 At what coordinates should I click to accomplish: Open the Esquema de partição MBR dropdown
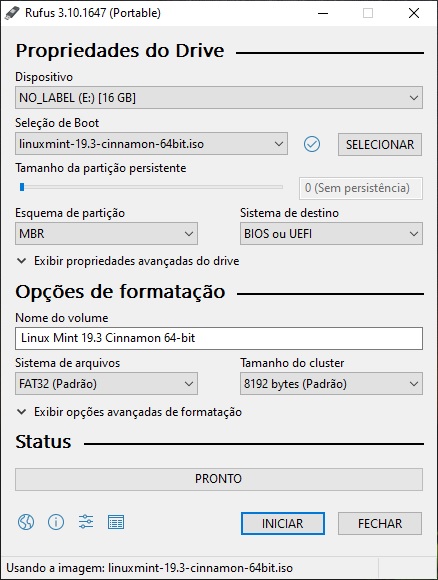click(106, 233)
